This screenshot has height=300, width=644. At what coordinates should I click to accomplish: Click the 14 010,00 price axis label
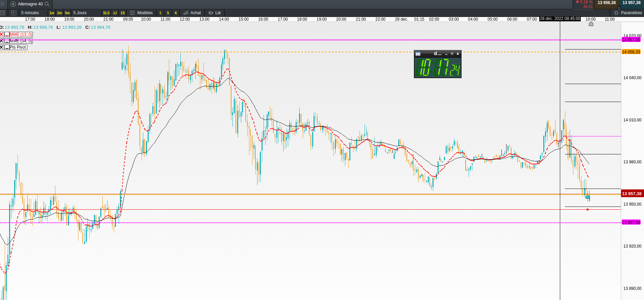pos(632,120)
